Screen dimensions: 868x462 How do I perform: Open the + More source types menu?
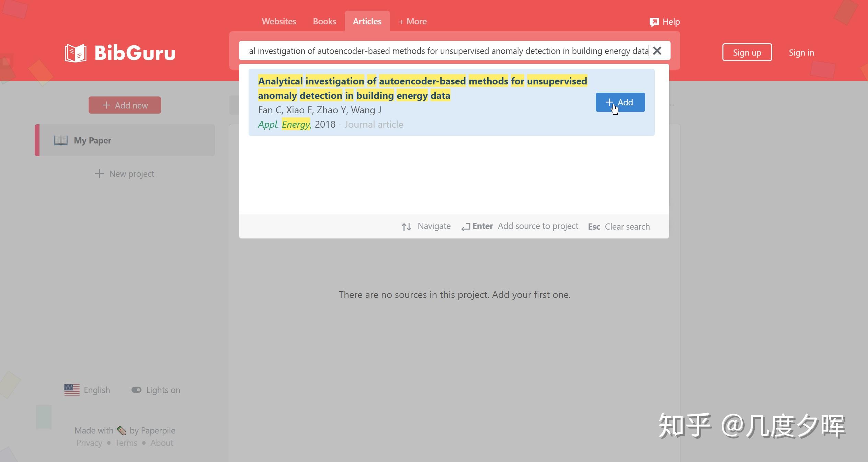[412, 22]
